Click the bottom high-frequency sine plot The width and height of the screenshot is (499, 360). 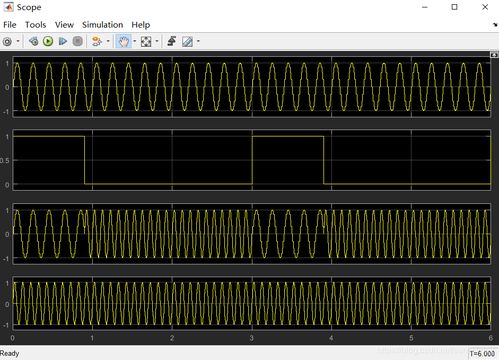click(x=252, y=304)
